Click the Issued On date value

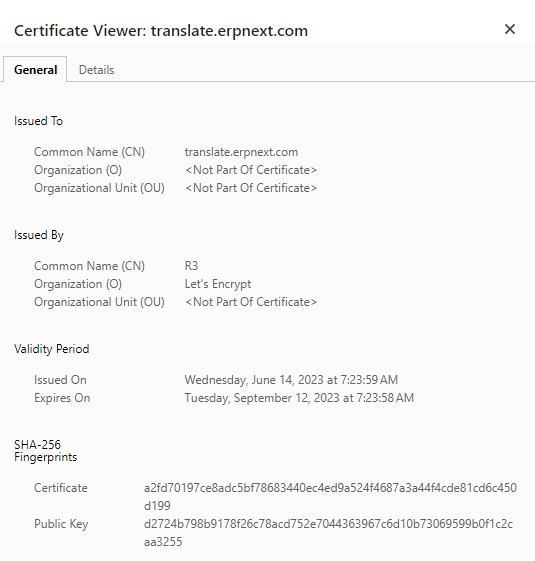point(291,380)
